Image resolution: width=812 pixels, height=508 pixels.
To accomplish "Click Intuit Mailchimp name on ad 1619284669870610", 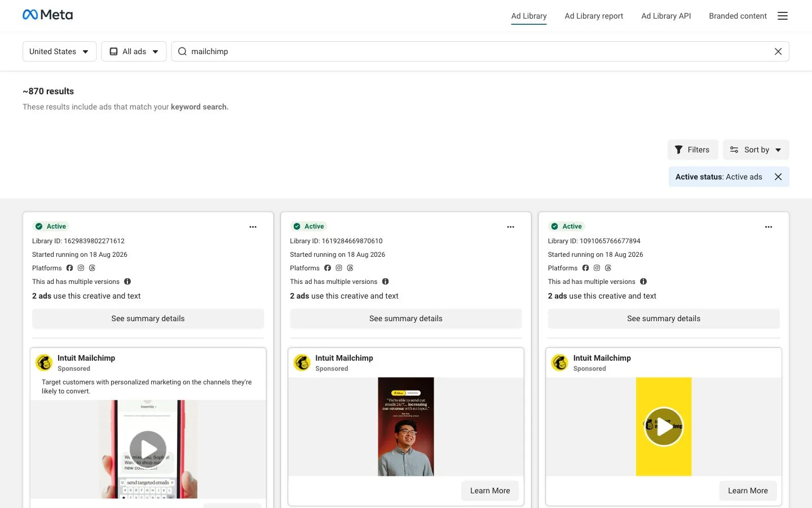I will [x=344, y=358].
